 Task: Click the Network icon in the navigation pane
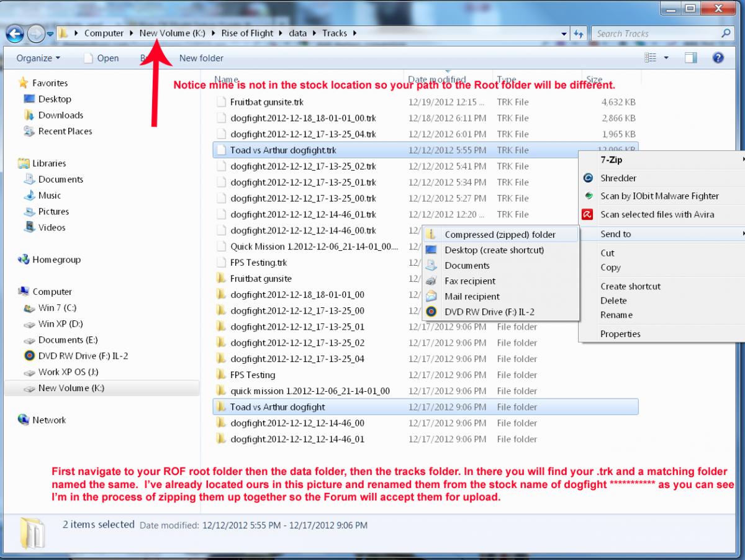[24, 420]
